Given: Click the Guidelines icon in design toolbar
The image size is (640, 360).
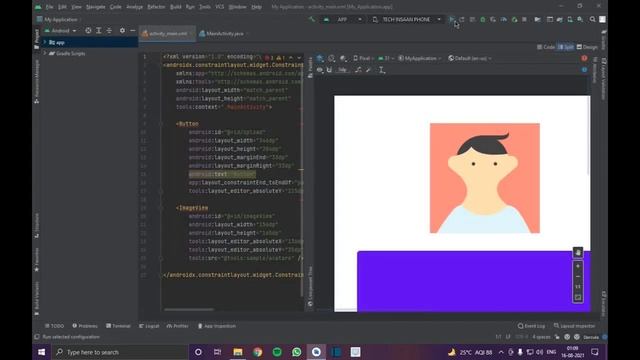Looking at the screenshot, I should pos(382,70).
